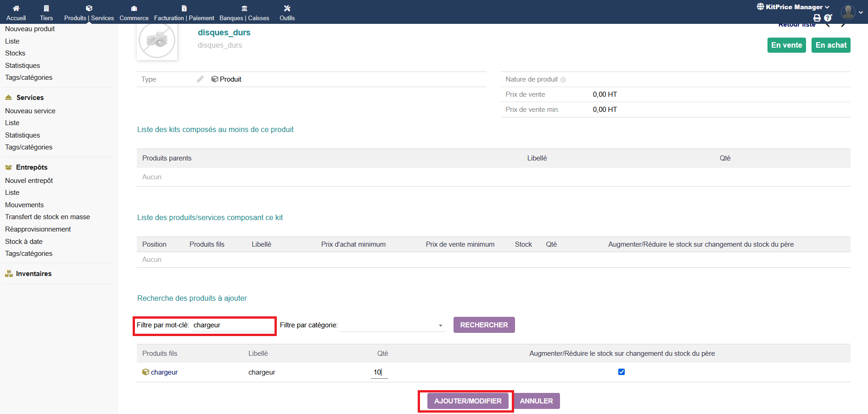Open the Tiers building icon
This screenshot has height=414, width=868.
click(46, 8)
